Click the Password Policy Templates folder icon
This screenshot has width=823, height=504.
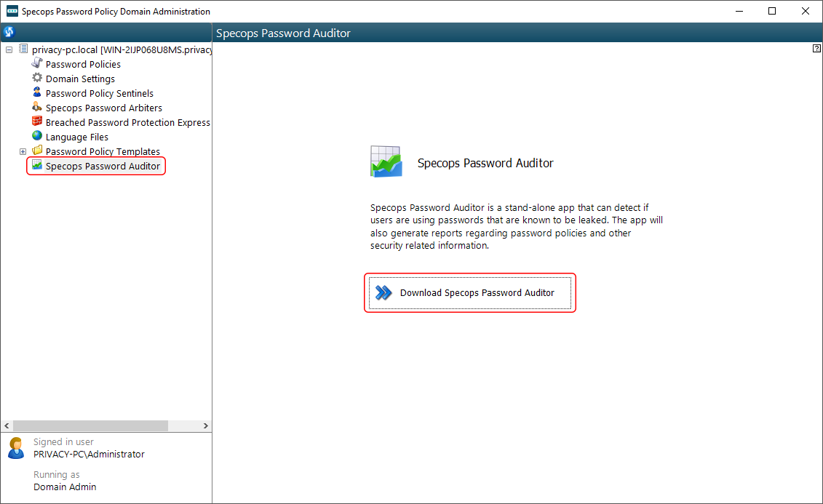click(x=36, y=151)
